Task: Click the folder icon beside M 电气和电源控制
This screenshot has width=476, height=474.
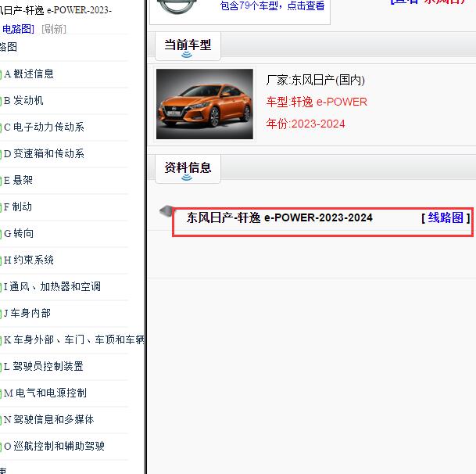Action: click(x=1, y=393)
